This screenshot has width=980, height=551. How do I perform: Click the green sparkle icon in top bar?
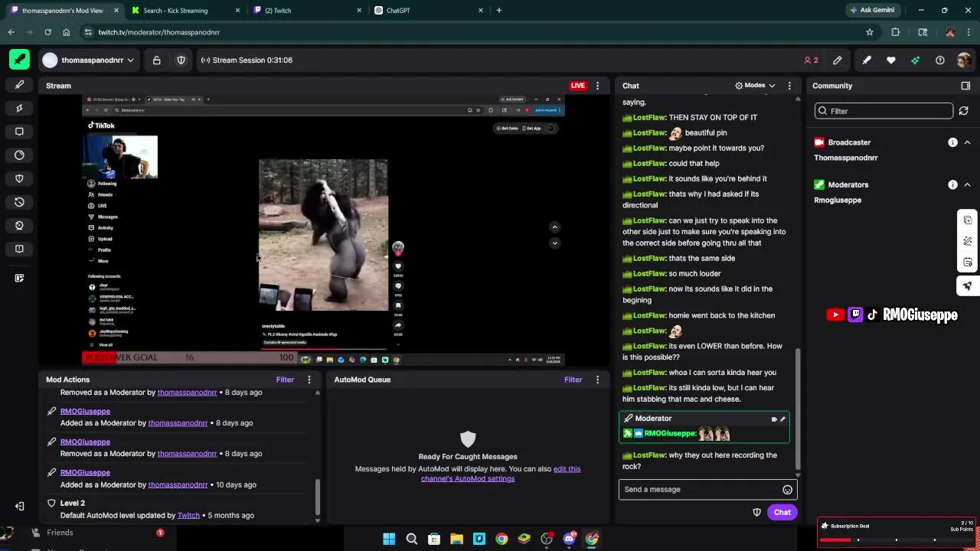916,60
